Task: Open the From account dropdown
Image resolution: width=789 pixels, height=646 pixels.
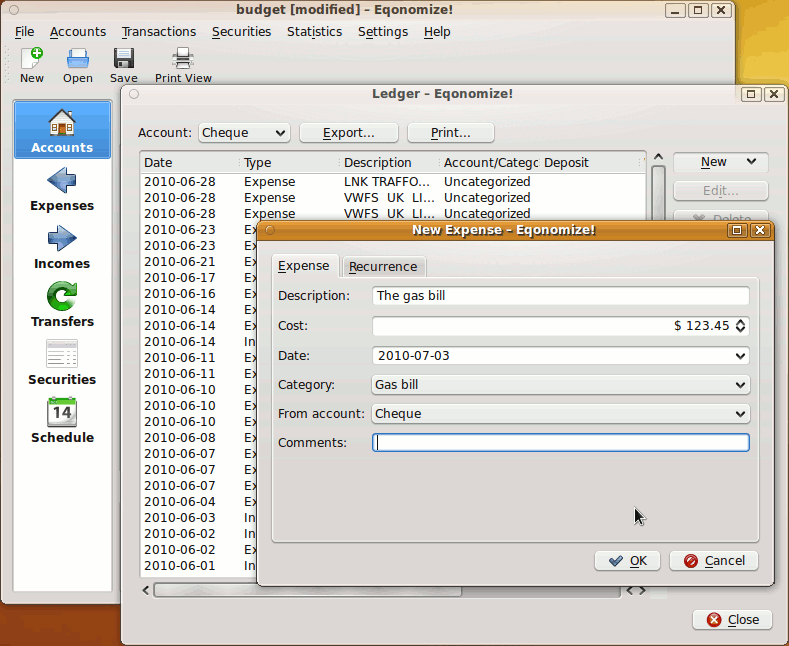Action: point(560,414)
